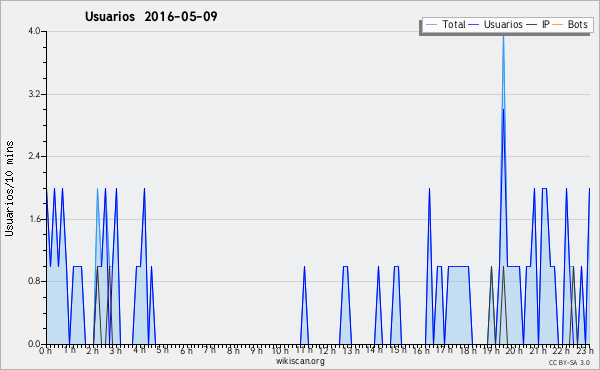Click the light blue Total legend line
This screenshot has height=370, width=600.
point(431,25)
